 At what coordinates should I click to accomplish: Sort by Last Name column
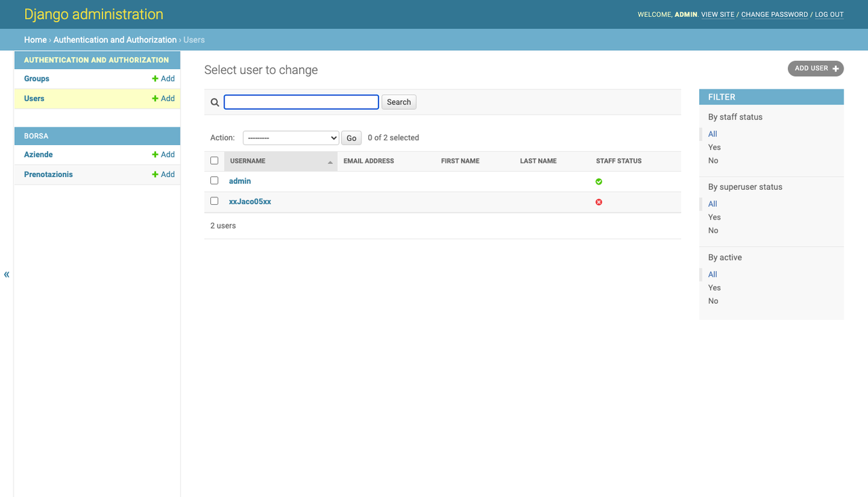point(538,161)
